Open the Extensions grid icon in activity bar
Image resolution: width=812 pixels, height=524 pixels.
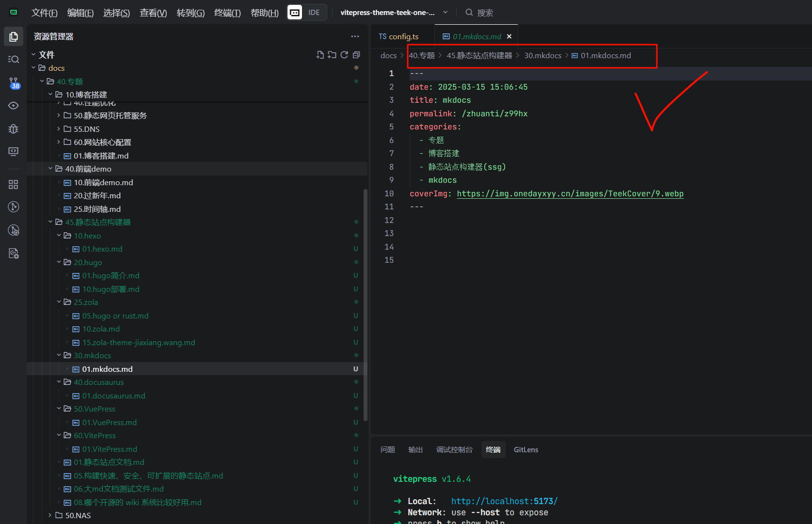(14, 184)
